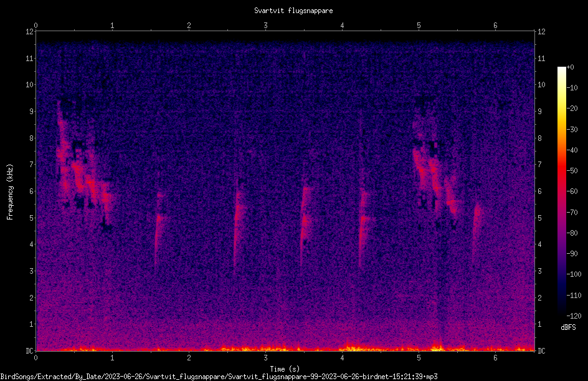Click the "3" tick on the left frequency axis

click(31, 271)
